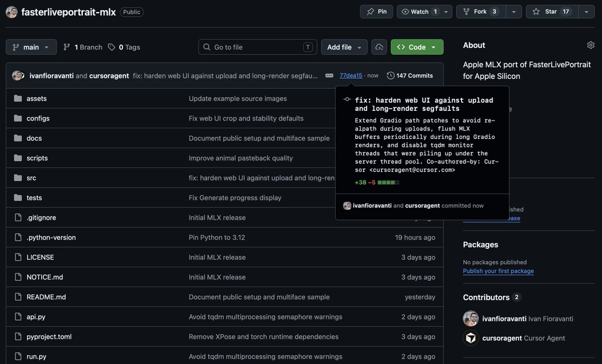This screenshot has height=364, width=602.
Task: Open the tests folder
Action: click(34, 198)
